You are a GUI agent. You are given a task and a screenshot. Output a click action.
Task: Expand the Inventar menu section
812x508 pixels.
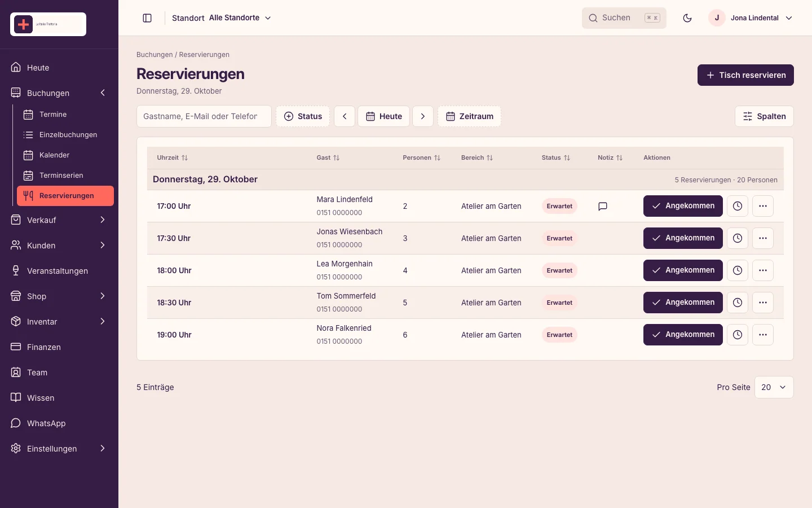click(x=59, y=322)
